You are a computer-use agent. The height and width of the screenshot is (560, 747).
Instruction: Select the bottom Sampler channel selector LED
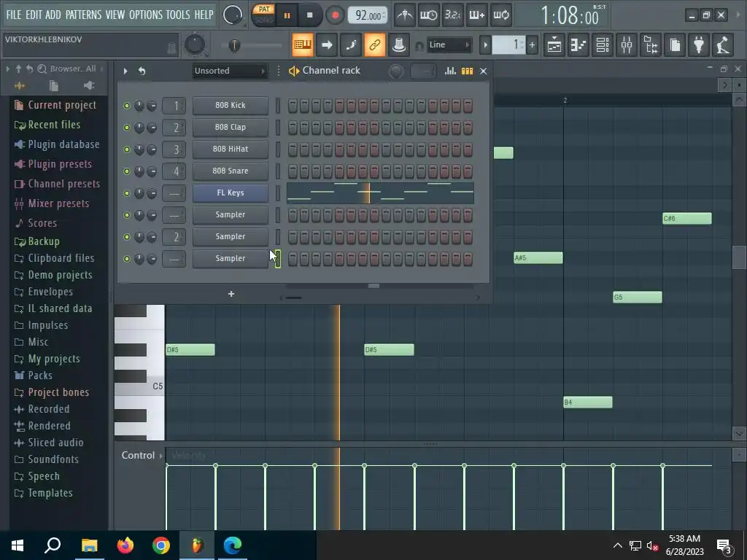pos(278,259)
